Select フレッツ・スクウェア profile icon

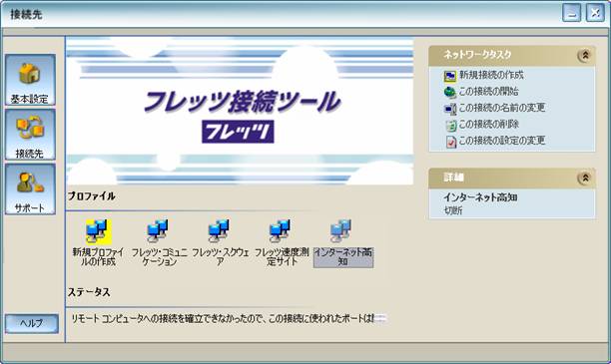click(219, 230)
